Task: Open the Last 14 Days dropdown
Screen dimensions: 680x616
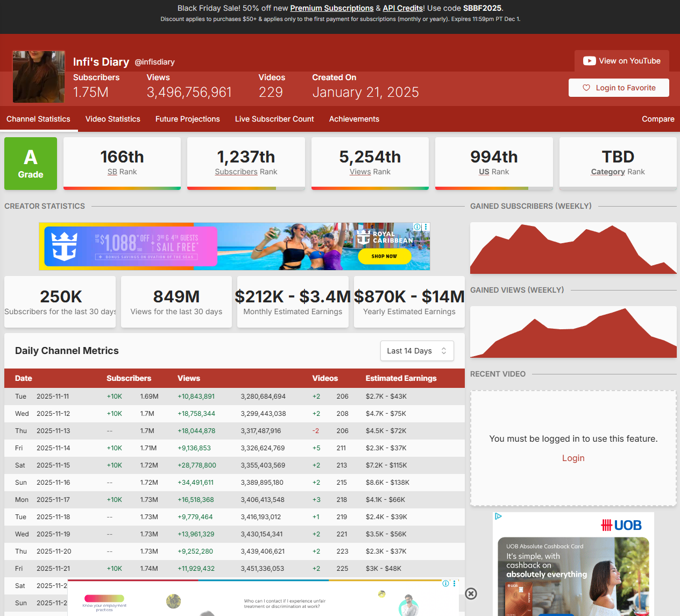Action: (x=416, y=351)
